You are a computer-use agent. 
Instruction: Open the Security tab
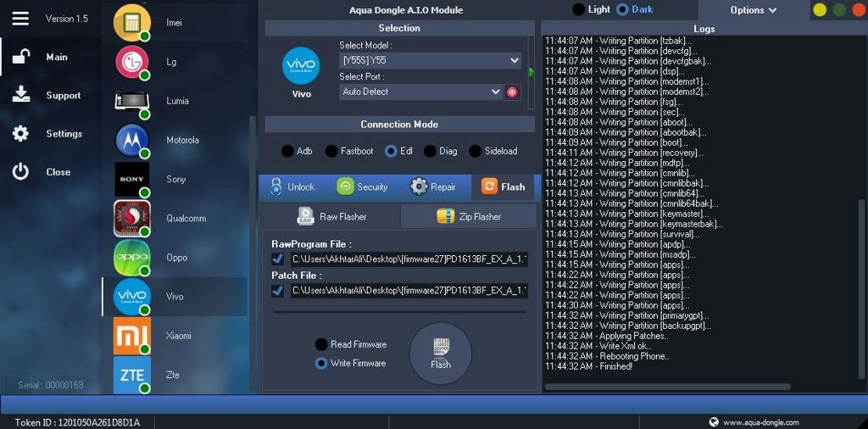tap(362, 187)
